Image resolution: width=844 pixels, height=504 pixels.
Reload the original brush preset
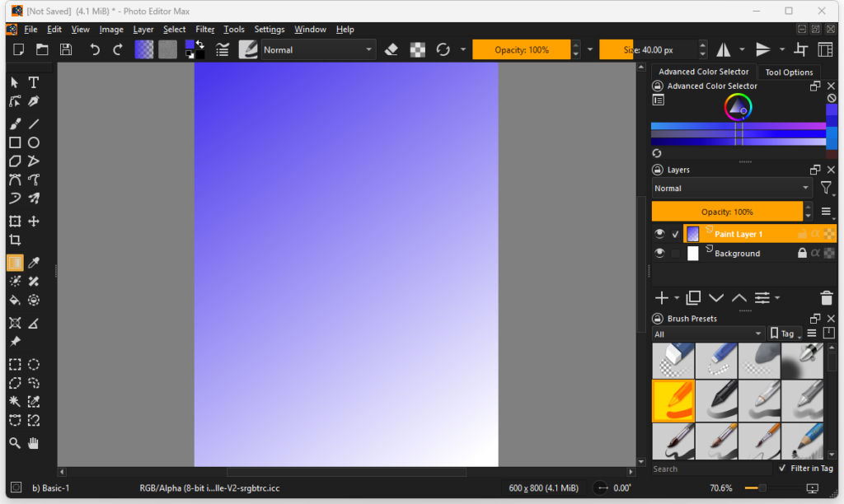click(x=443, y=50)
